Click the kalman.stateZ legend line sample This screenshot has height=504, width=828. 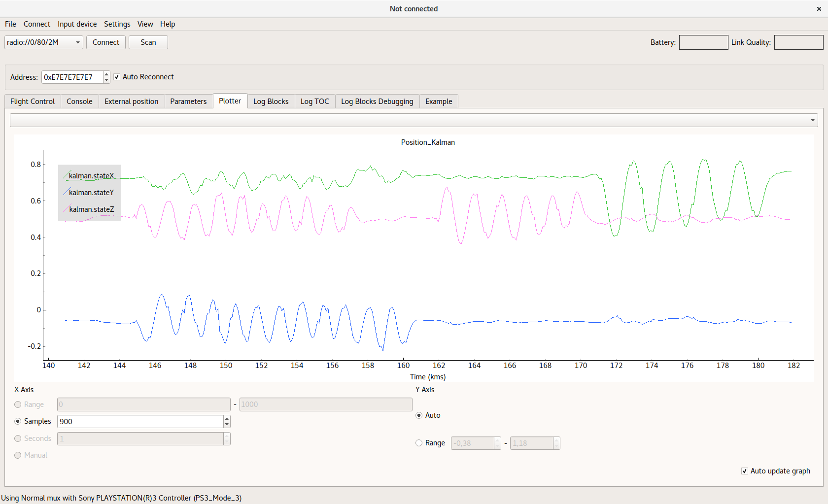click(66, 209)
